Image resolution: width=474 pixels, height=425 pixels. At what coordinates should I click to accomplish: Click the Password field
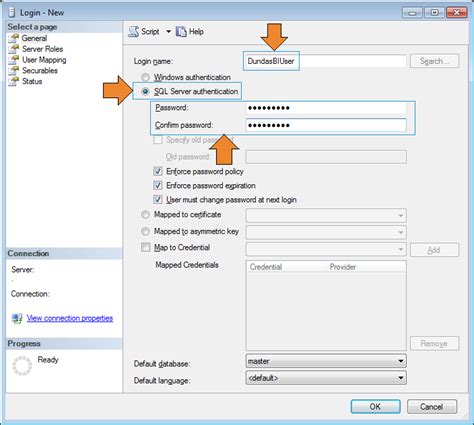point(326,108)
